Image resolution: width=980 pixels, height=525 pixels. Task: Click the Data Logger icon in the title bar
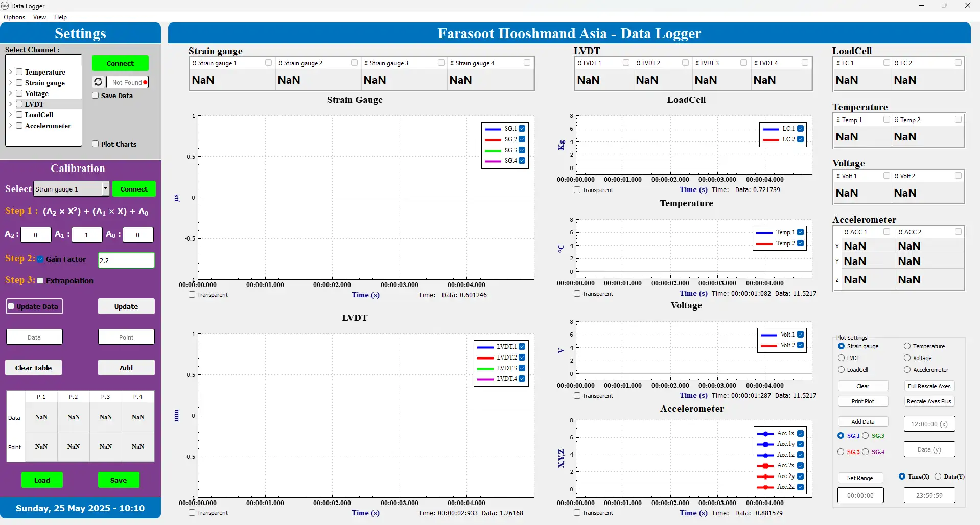pos(5,6)
